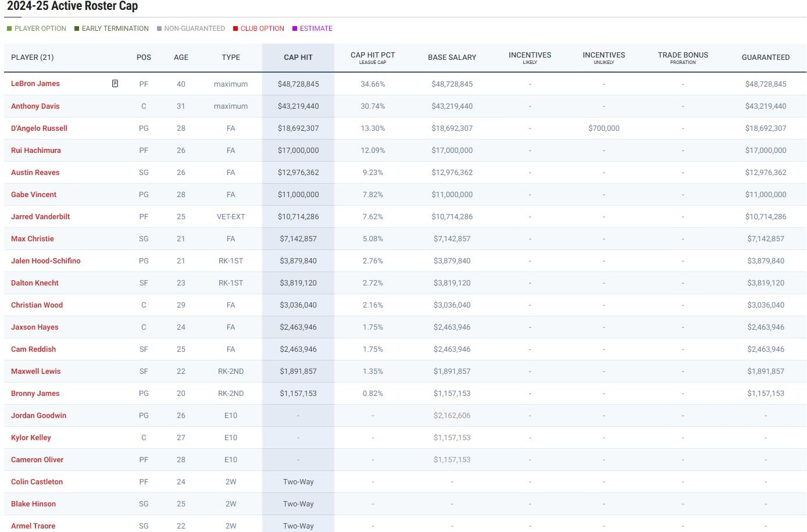The height and width of the screenshot is (532, 807).
Task: Sort by the GUARANTEED column header
Action: pos(766,58)
